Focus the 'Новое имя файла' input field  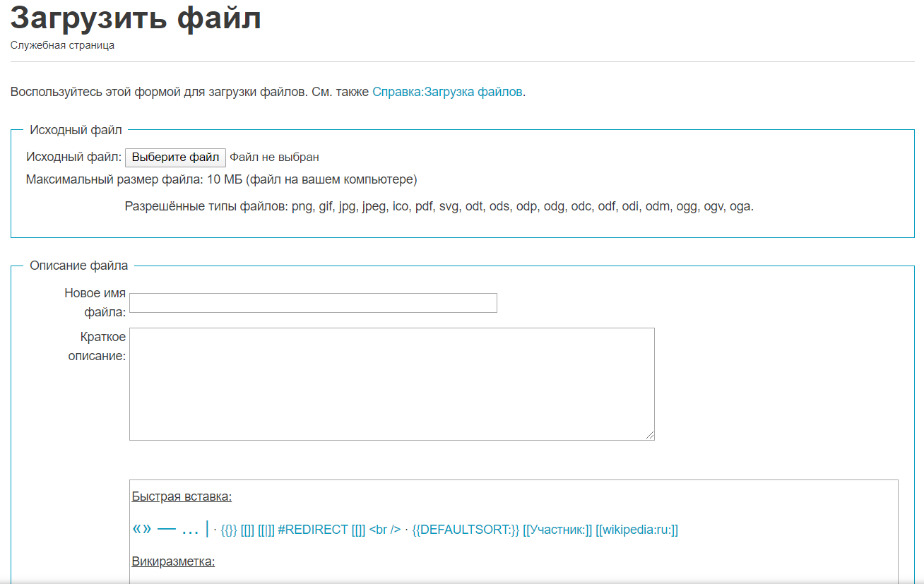[313, 303]
